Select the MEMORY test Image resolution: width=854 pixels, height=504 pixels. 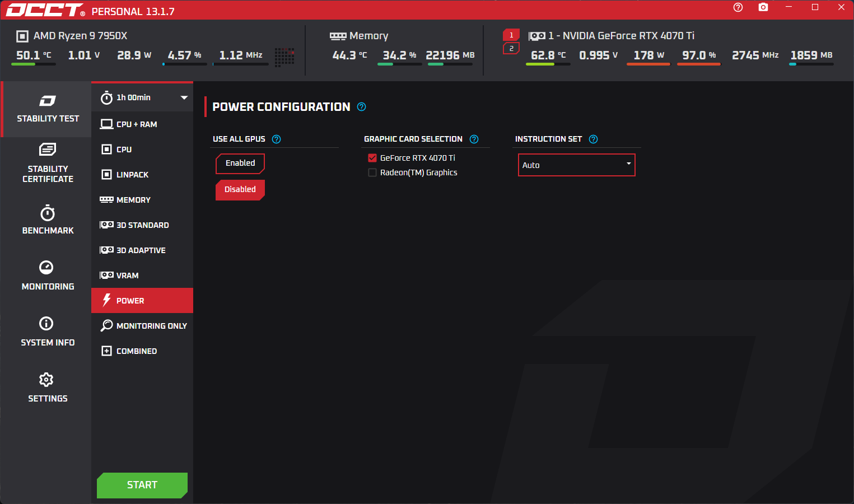click(142, 200)
